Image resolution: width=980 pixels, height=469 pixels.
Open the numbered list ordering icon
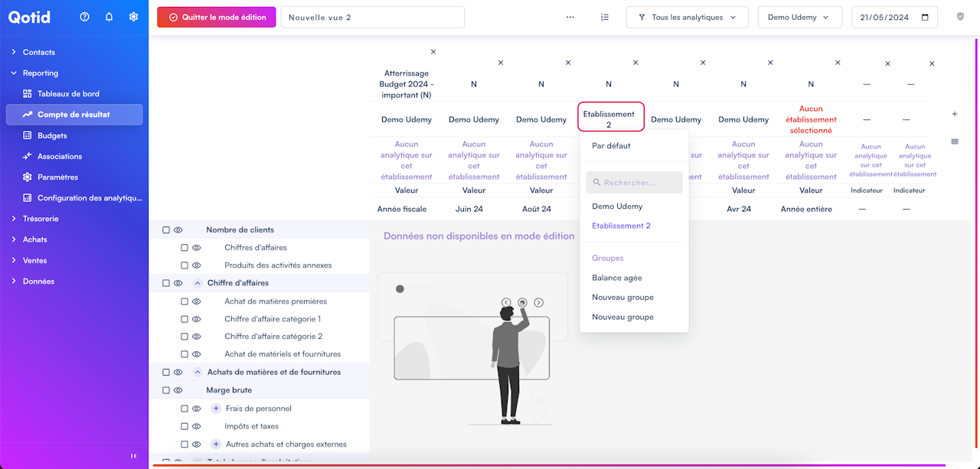[x=605, y=17]
